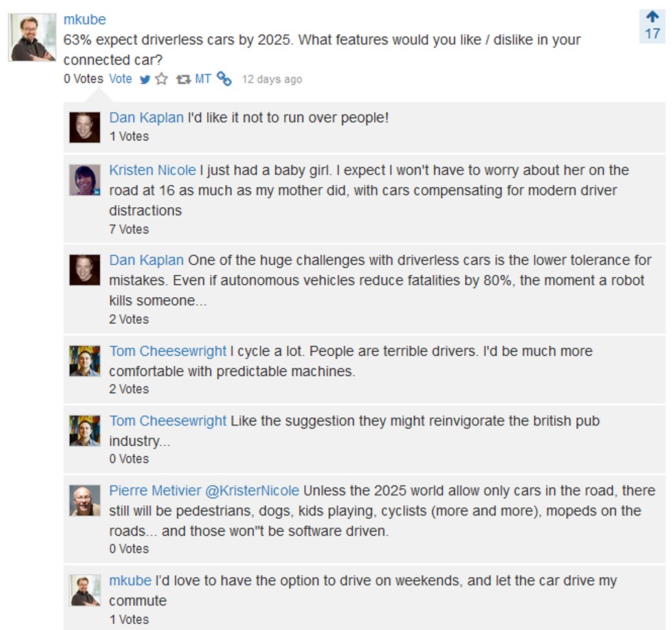Open the @KristerNicole mention link

[252, 491]
